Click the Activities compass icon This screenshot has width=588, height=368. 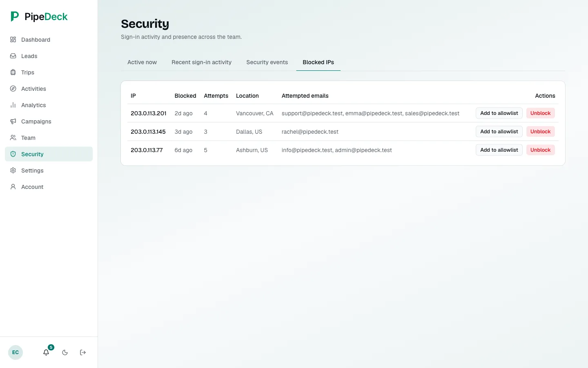[13, 89]
